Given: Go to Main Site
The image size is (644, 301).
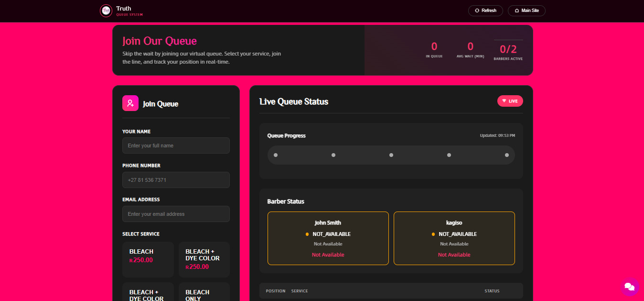Looking at the screenshot, I should coord(526,11).
